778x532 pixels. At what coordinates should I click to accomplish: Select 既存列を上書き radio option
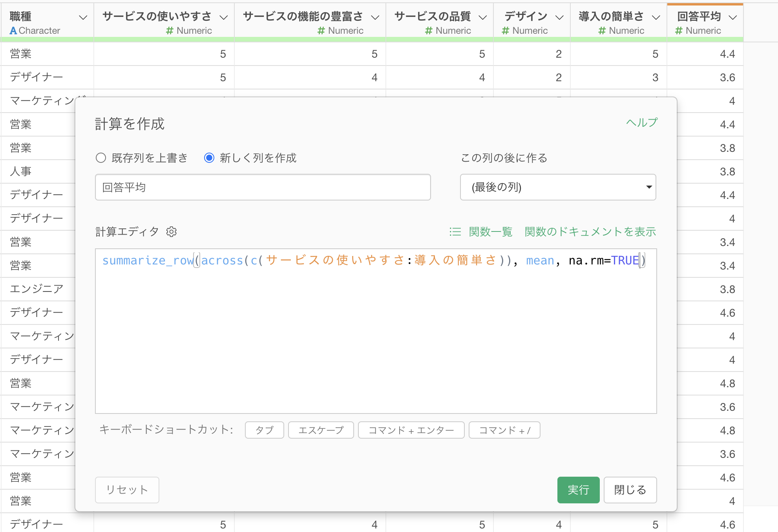101,158
